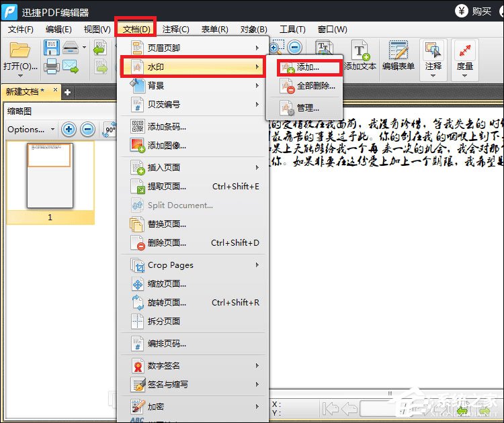Click 旋转页面... menu item
The width and height of the screenshot is (504, 423).
(x=194, y=303)
